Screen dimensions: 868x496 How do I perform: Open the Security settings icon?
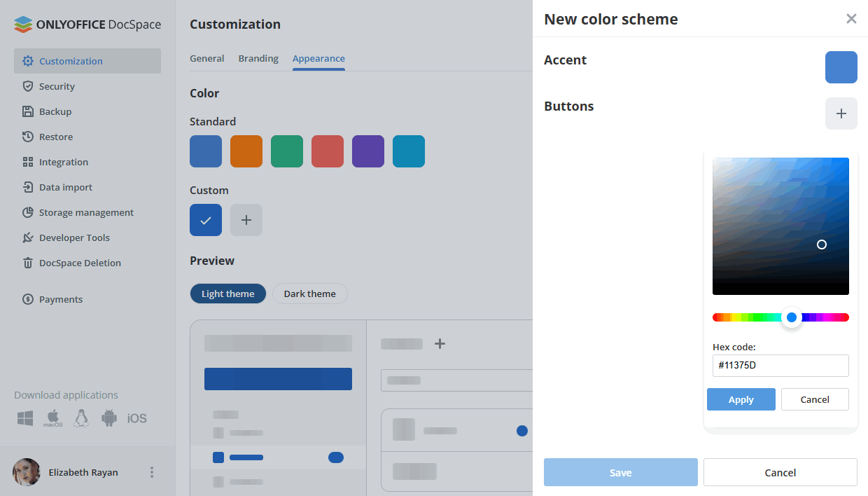tap(28, 86)
